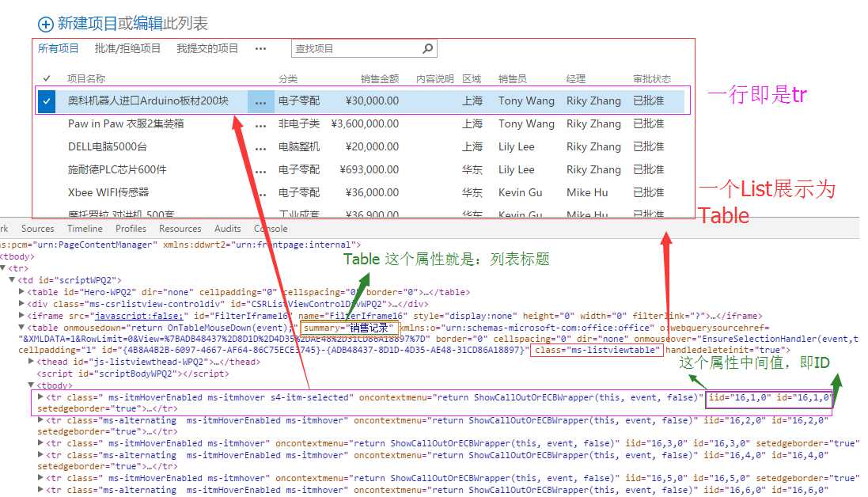The height and width of the screenshot is (497, 868).
Task: Uncheck the selected 奥科机器人 row checkbox
Action: point(47,101)
